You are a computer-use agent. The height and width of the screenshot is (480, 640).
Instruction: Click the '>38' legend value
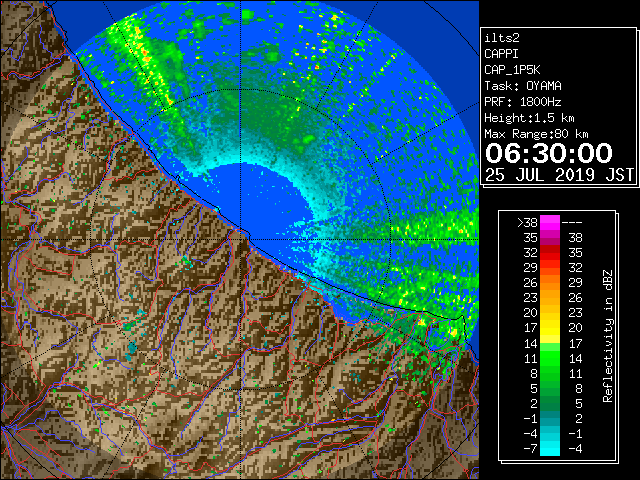527,223
